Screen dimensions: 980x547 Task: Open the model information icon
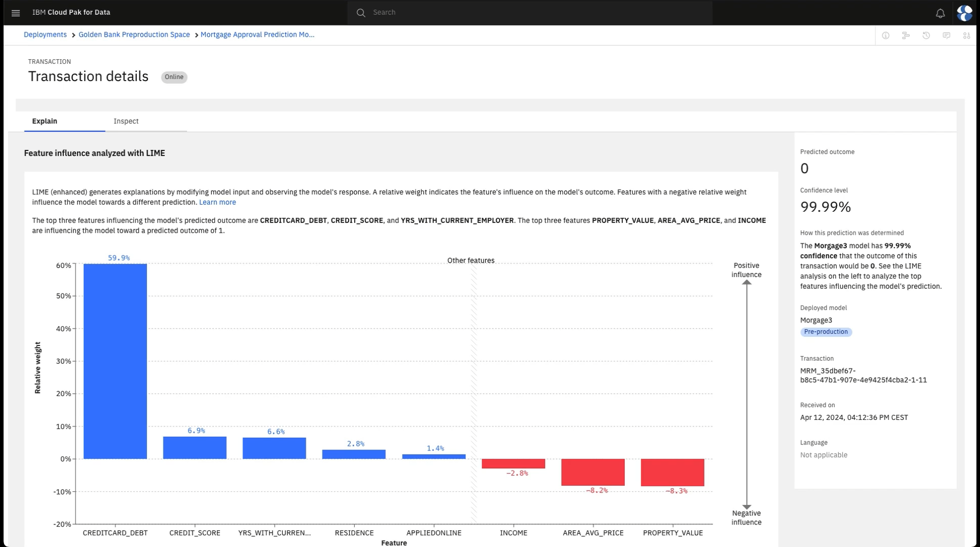886,35
